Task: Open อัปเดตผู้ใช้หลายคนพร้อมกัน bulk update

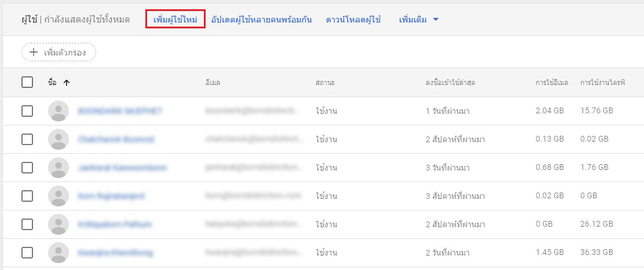Action: click(x=262, y=20)
